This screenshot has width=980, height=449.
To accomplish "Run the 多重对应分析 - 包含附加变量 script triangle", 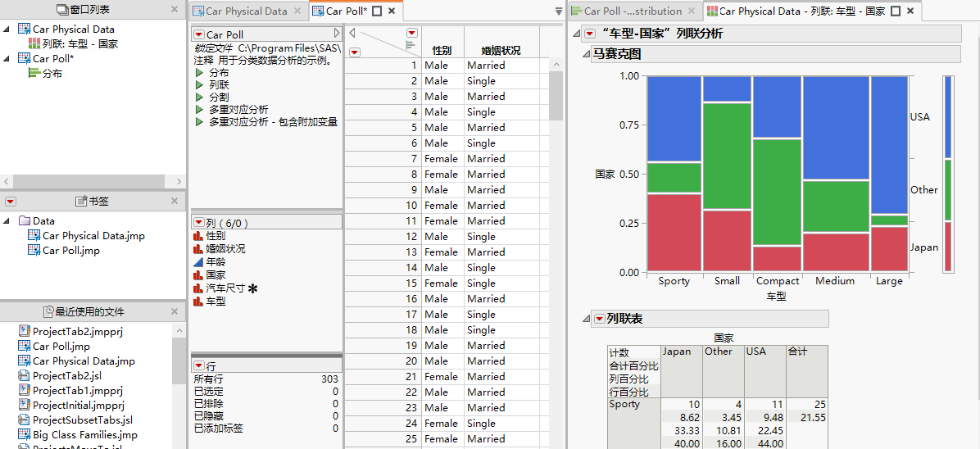I will (x=199, y=122).
